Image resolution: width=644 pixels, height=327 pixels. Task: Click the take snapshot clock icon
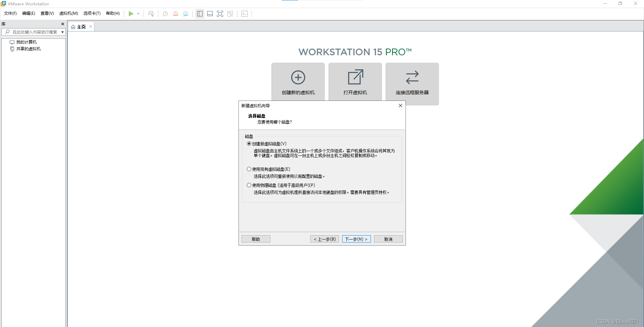click(165, 14)
